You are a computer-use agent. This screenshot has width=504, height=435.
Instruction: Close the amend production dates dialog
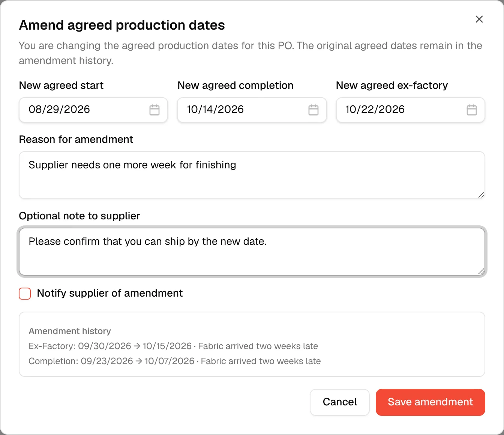click(479, 19)
